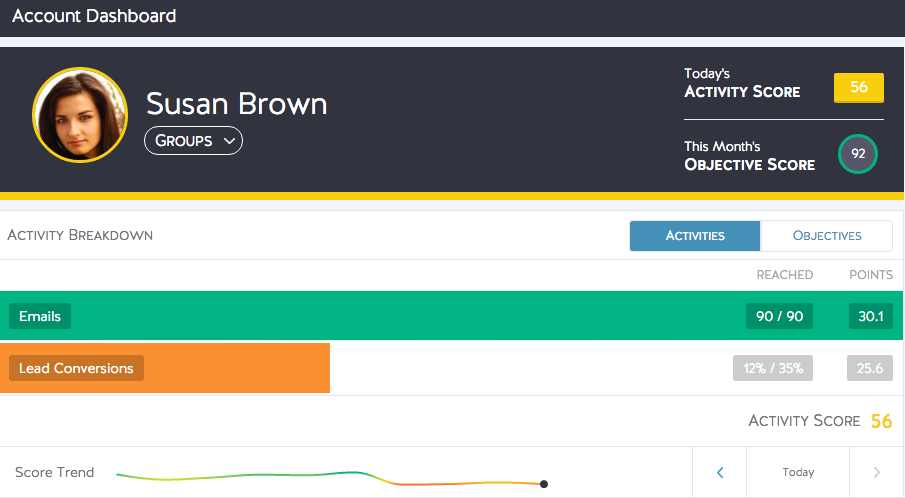Go to previous day with left arrow
The image size is (905, 498).
(720, 473)
